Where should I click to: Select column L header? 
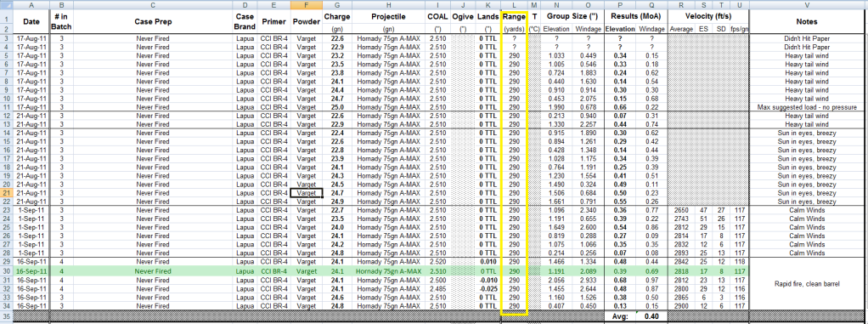(x=515, y=5)
